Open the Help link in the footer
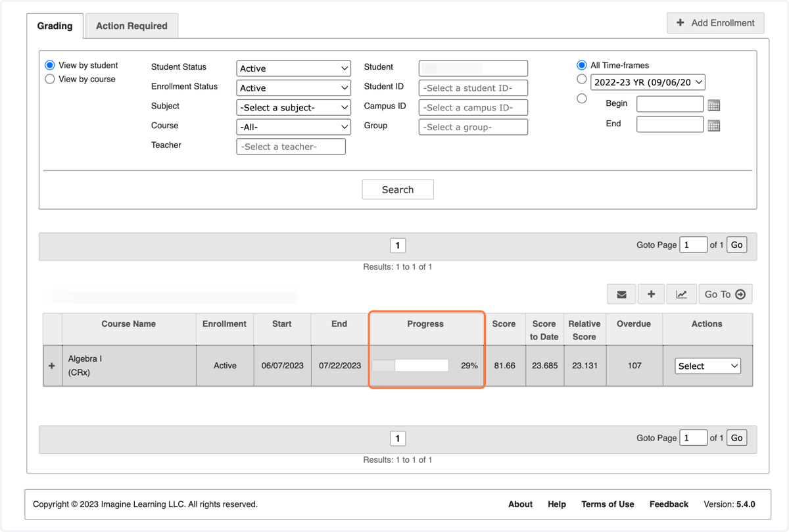 tap(557, 504)
